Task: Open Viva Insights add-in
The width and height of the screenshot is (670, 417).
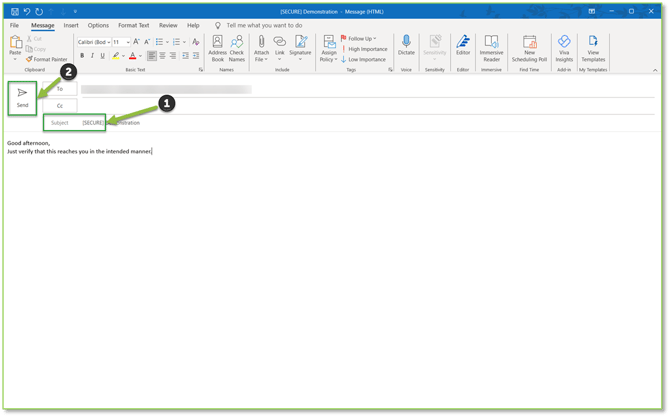Action: [564, 48]
